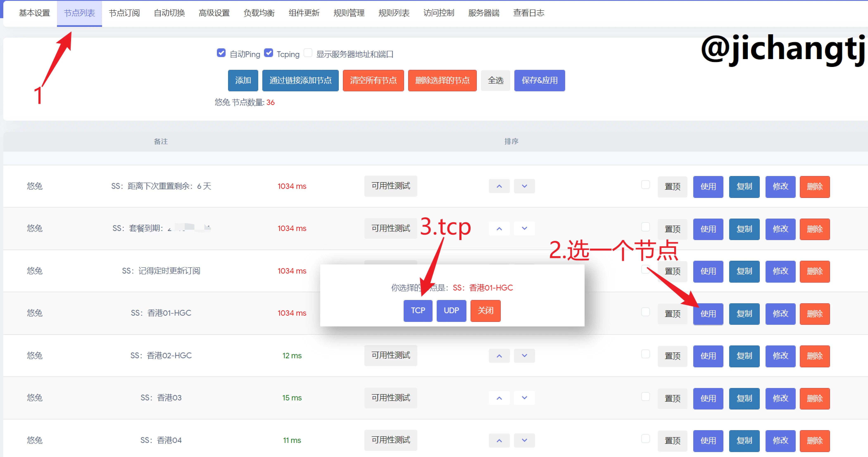Use the 香港02-HGC node
Image resolution: width=868 pixels, height=457 pixels.
pyautogui.click(x=708, y=356)
